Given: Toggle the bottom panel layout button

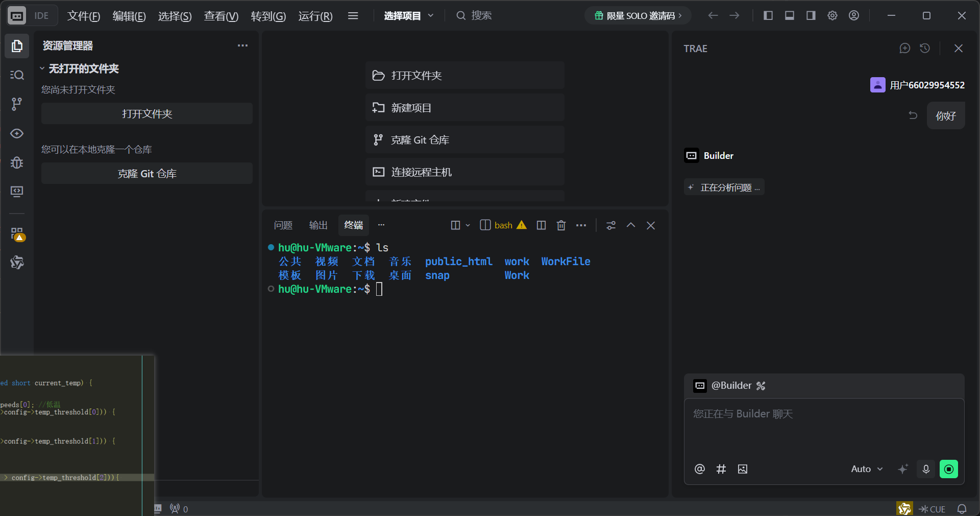Looking at the screenshot, I should click(x=790, y=16).
